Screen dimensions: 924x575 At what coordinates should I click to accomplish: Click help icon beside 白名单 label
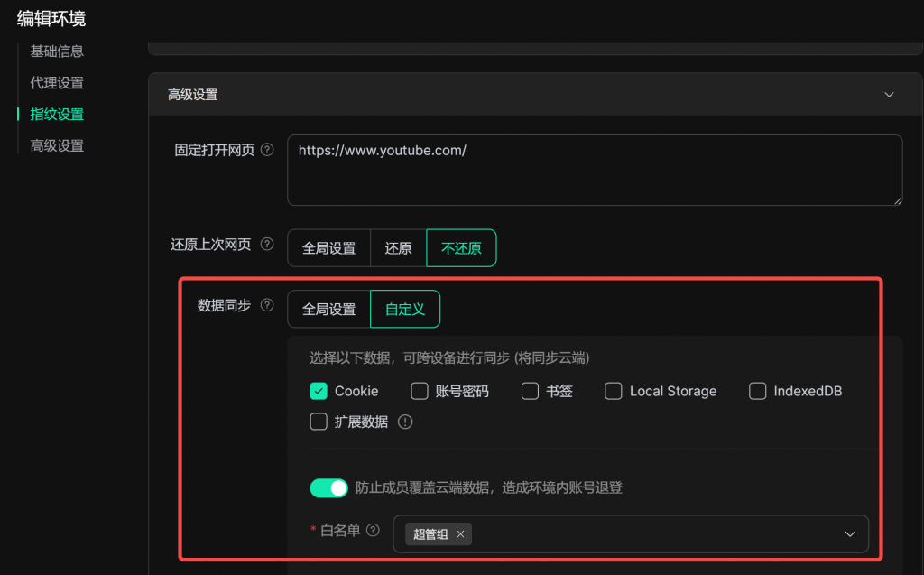373,531
